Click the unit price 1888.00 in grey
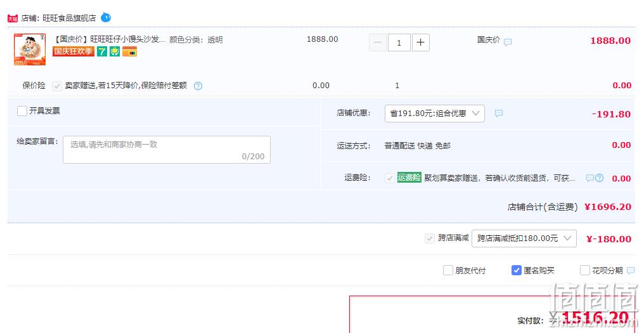The width and height of the screenshot is (644, 333). tap(323, 39)
